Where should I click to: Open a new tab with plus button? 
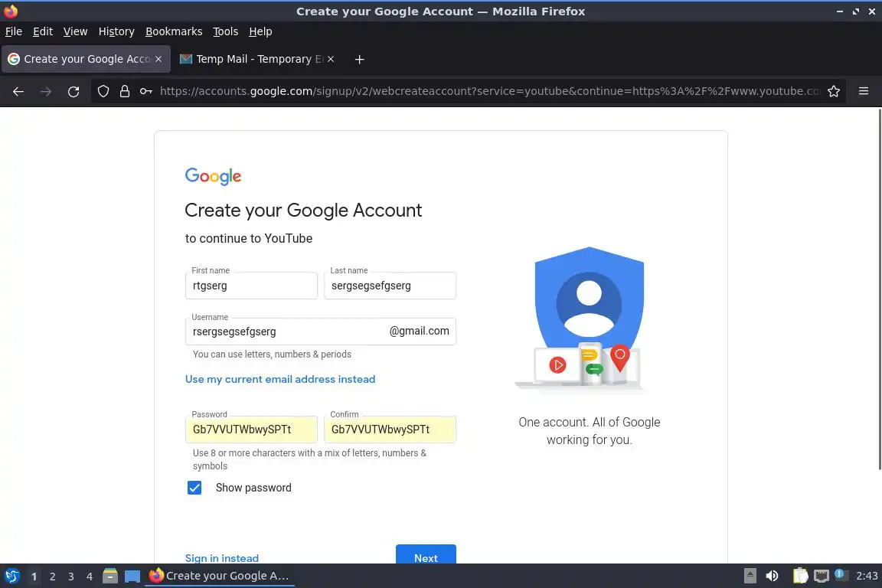click(359, 59)
